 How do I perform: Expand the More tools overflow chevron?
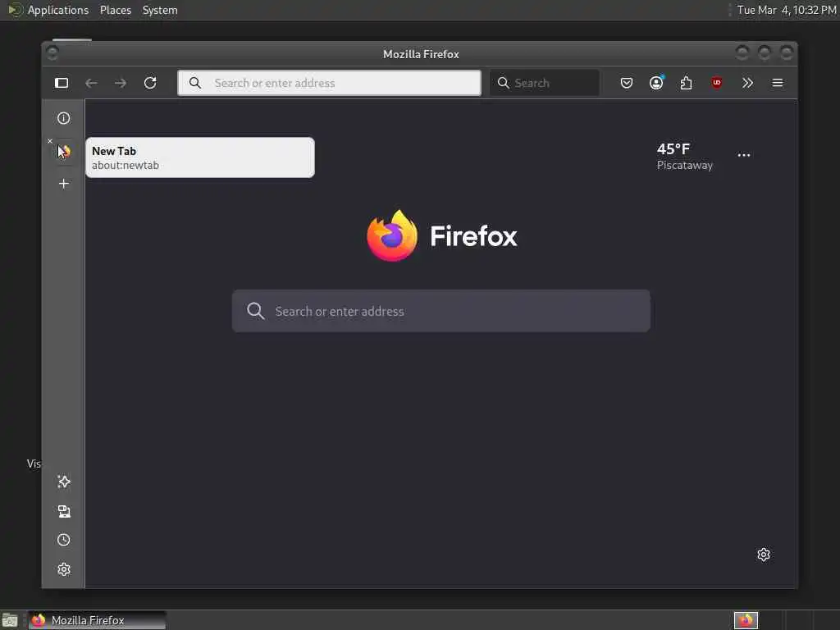pyautogui.click(x=747, y=83)
